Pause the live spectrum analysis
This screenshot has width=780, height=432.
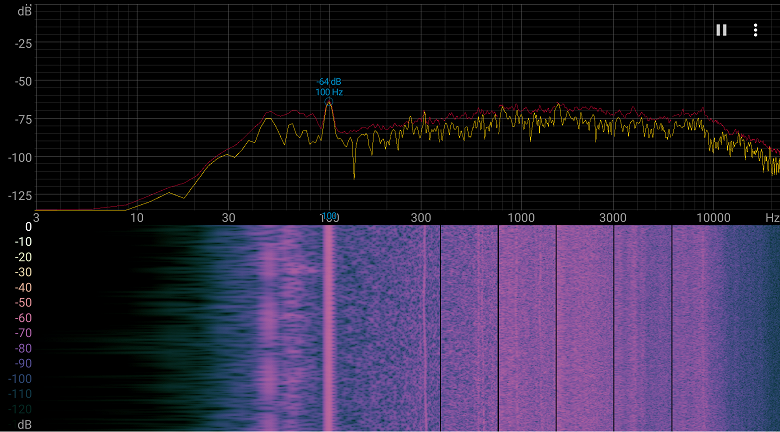coord(721,30)
